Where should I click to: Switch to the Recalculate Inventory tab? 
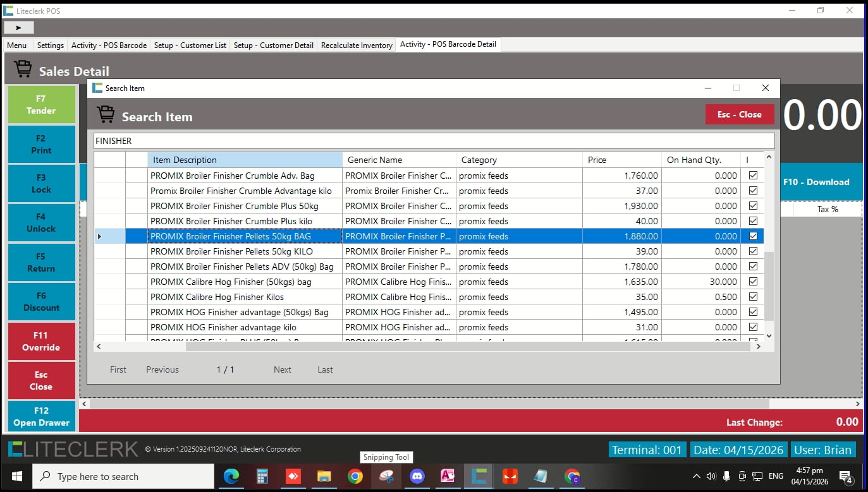pos(357,45)
